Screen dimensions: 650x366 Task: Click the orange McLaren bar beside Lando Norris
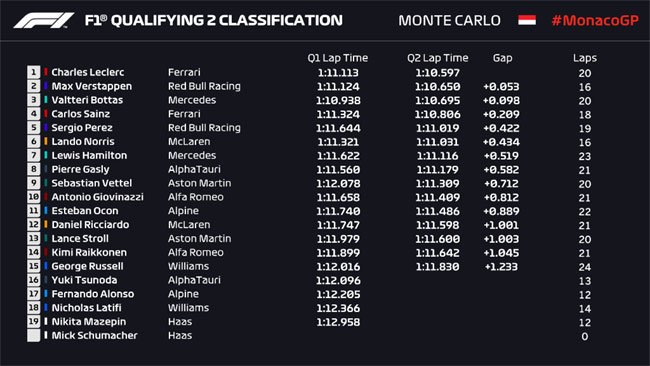pos(46,141)
